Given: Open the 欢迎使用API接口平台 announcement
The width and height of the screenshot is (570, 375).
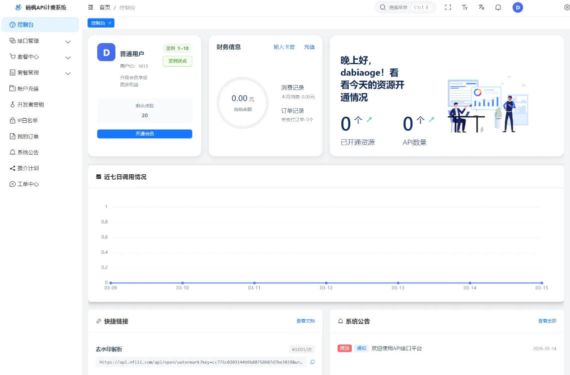Looking at the screenshot, I should click(x=397, y=348).
